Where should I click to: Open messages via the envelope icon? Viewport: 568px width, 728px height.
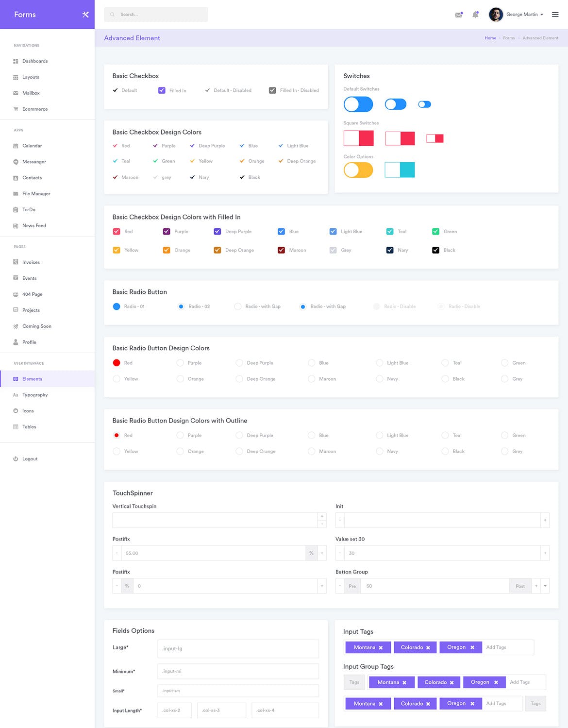458,14
